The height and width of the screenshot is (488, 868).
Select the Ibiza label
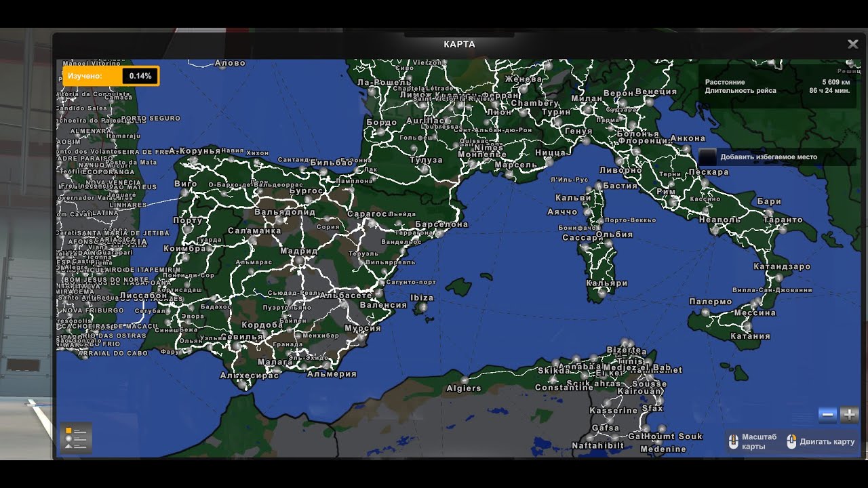tap(422, 298)
